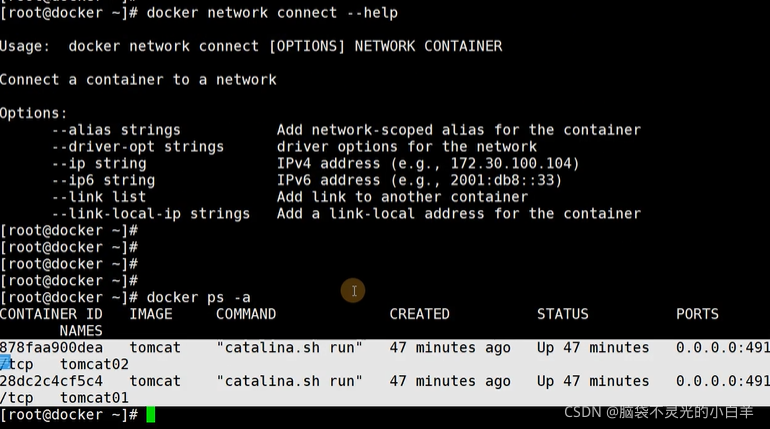Click 'Add a link-local address for the container' text
This screenshot has height=429, width=770.
459,214
